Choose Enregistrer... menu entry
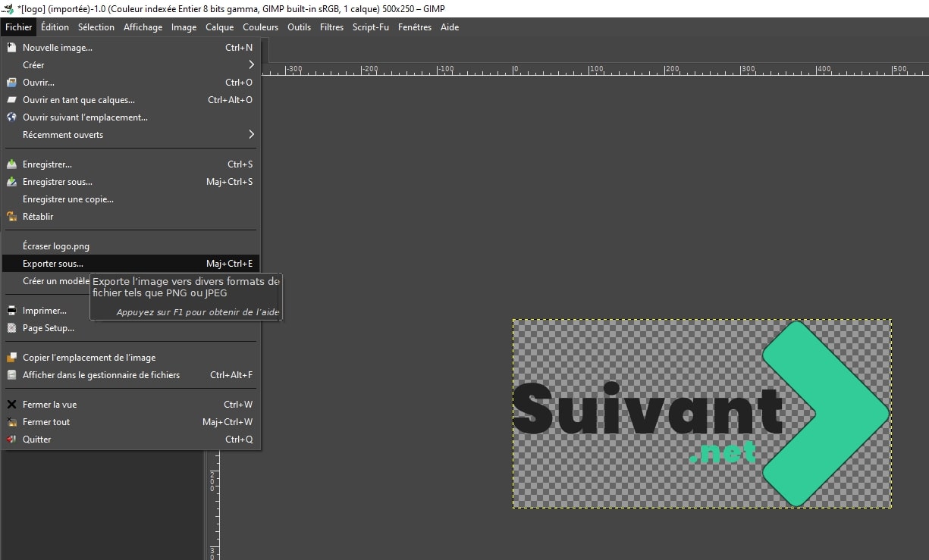Image resolution: width=929 pixels, height=560 pixels. 130,164
